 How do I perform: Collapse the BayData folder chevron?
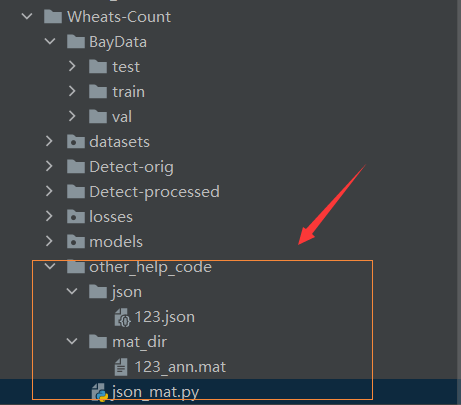pos(50,41)
